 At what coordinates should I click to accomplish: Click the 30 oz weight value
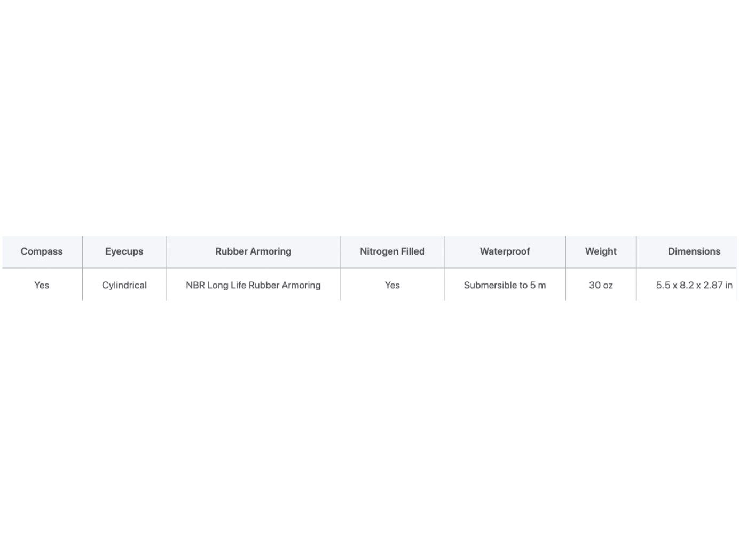coord(601,285)
